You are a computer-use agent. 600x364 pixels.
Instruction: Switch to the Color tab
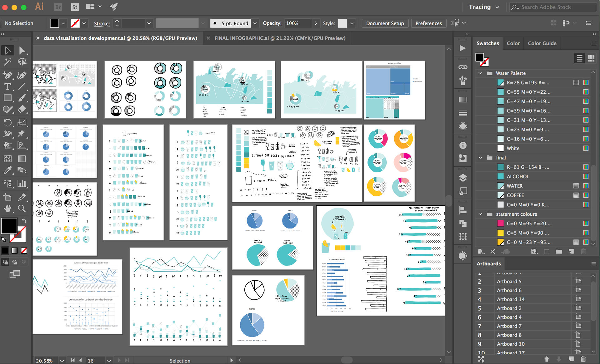point(513,43)
